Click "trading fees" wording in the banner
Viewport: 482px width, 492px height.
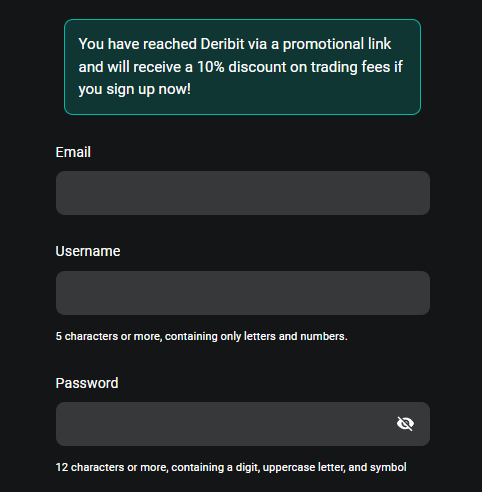pos(351,67)
